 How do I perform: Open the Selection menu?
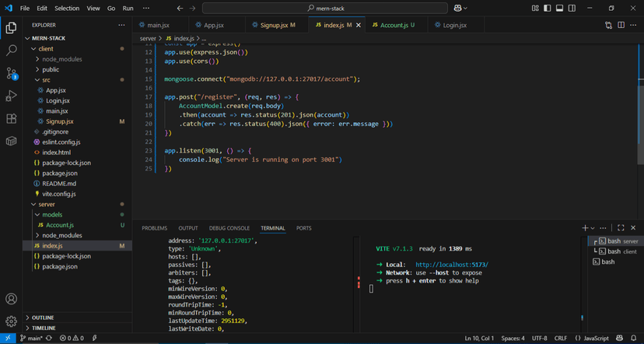(67, 8)
